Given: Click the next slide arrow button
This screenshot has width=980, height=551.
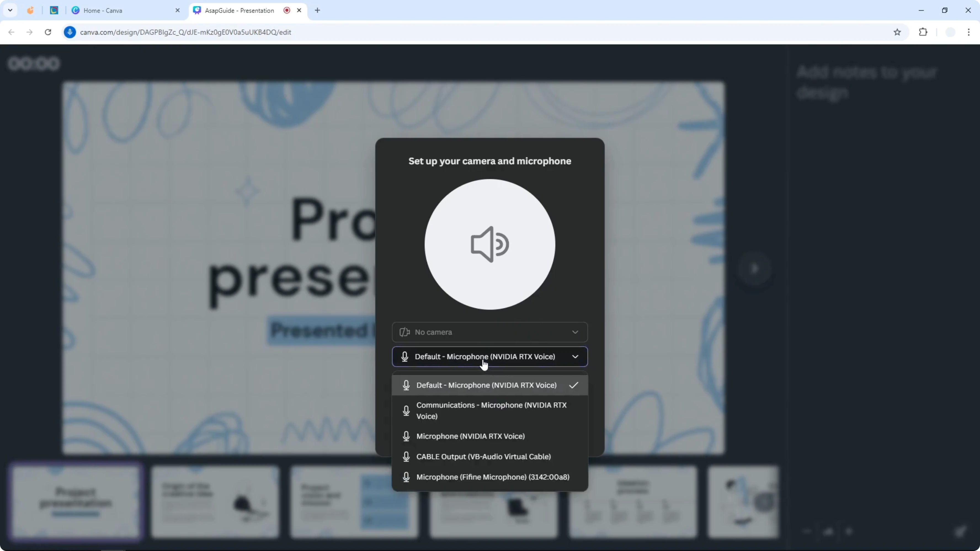Looking at the screenshot, I should click(754, 268).
